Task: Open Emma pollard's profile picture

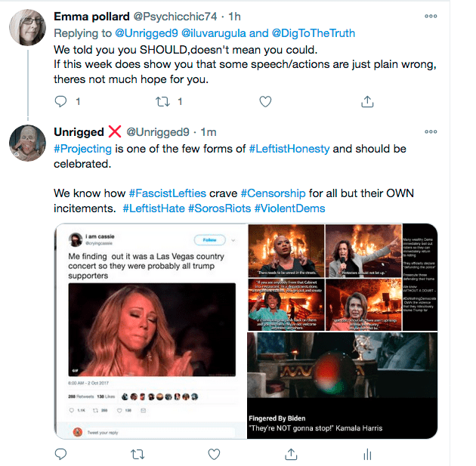Action: coord(25,28)
